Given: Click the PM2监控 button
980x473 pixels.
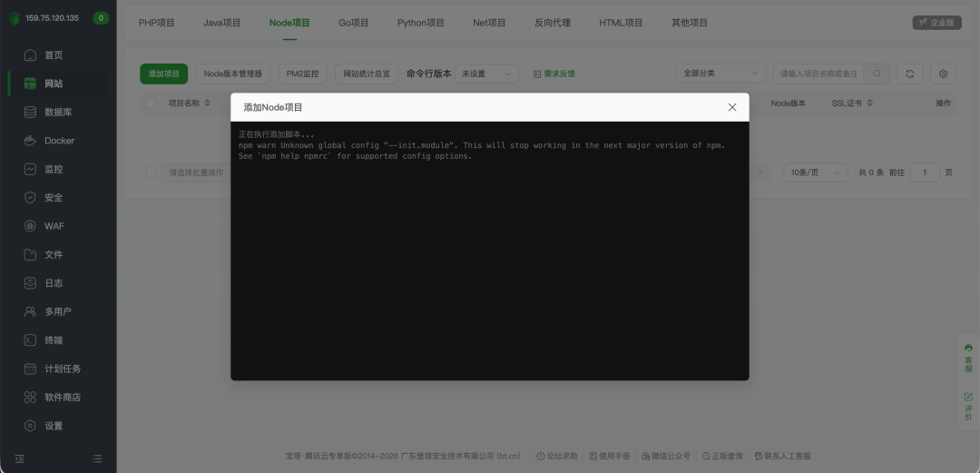Looking at the screenshot, I should click(x=302, y=74).
